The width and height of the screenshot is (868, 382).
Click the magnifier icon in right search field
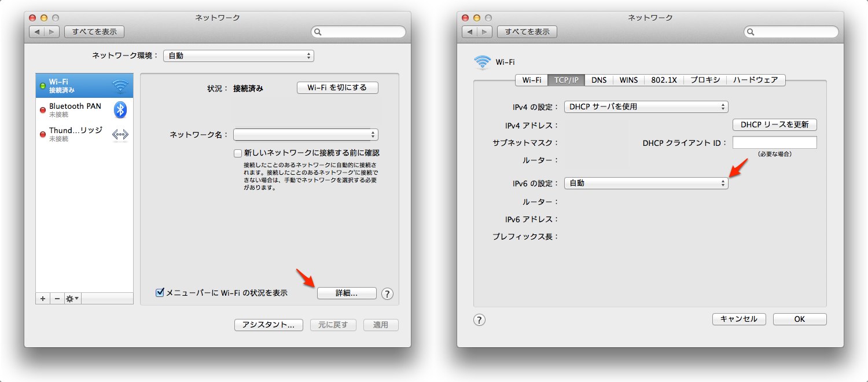(x=751, y=32)
